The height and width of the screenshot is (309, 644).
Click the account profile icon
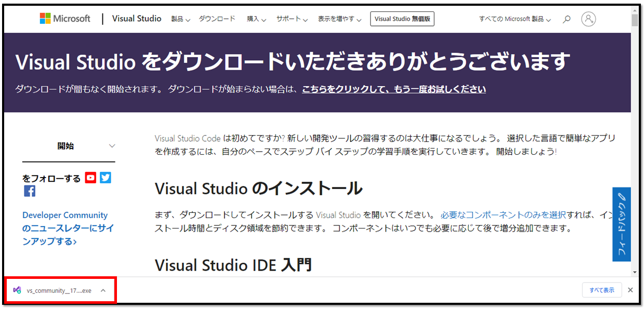(x=588, y=19)
